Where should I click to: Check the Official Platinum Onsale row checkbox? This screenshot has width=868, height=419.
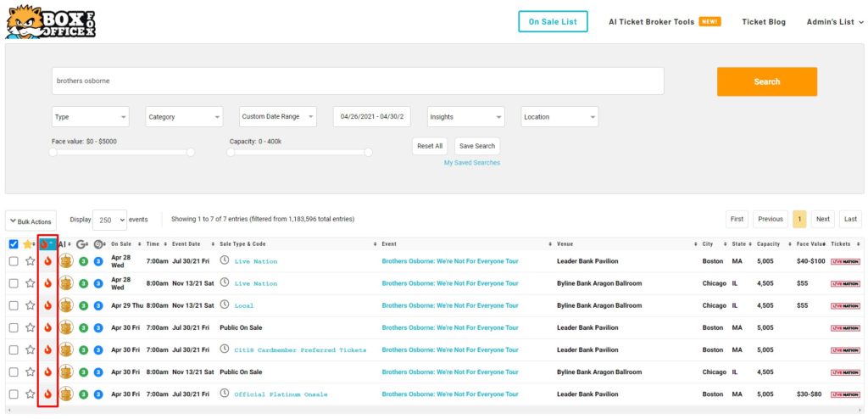pyautogui.click(x=14, y=394)
